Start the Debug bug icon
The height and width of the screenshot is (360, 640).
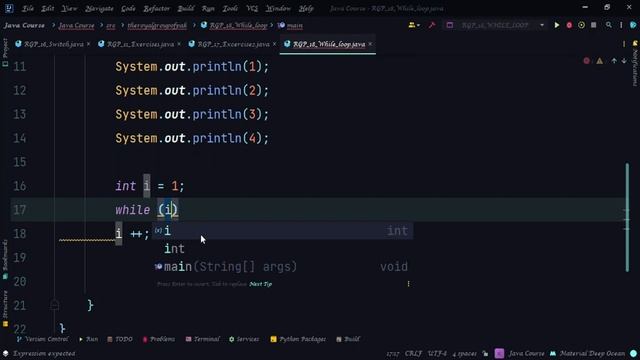tap(569, 25)
